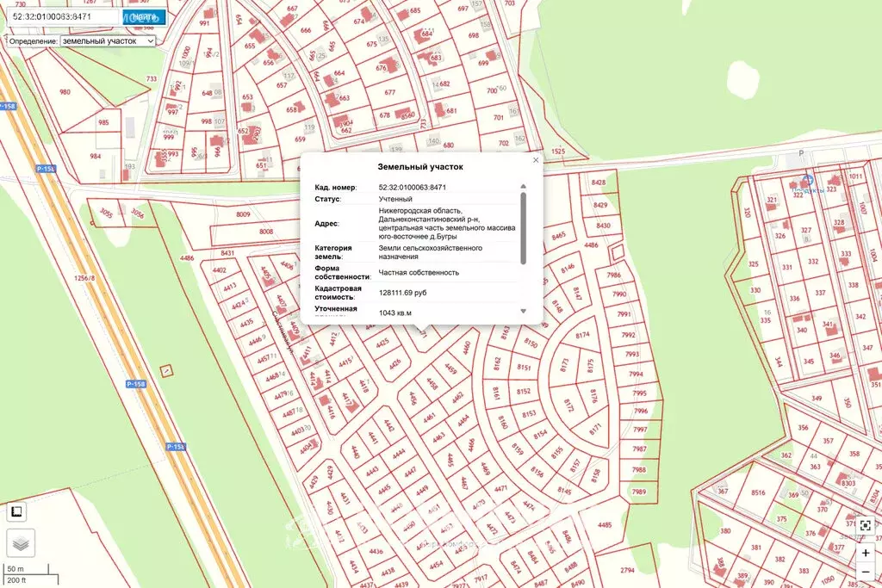
Task: Select land parcel 8516 on map
Action: coord(758,492)
